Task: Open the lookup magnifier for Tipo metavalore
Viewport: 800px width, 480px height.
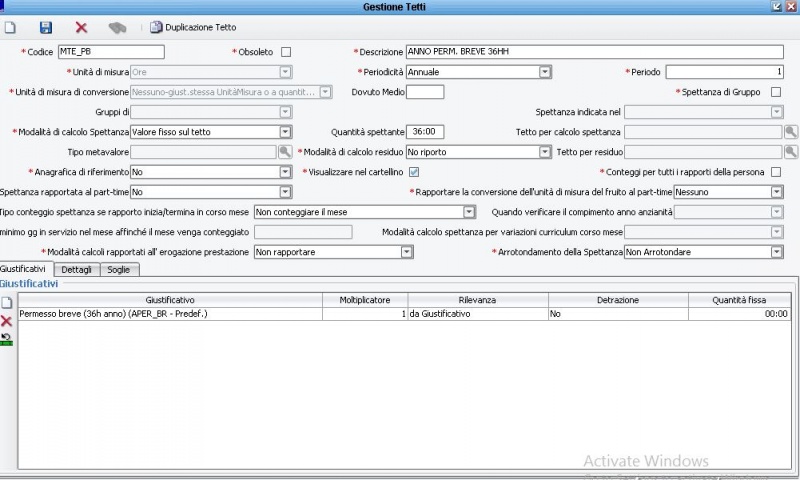Action: 285,152
